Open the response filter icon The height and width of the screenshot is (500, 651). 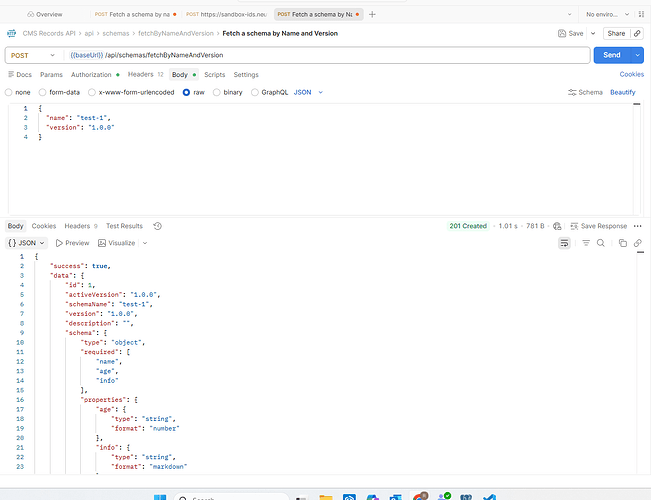coord(586,243)
